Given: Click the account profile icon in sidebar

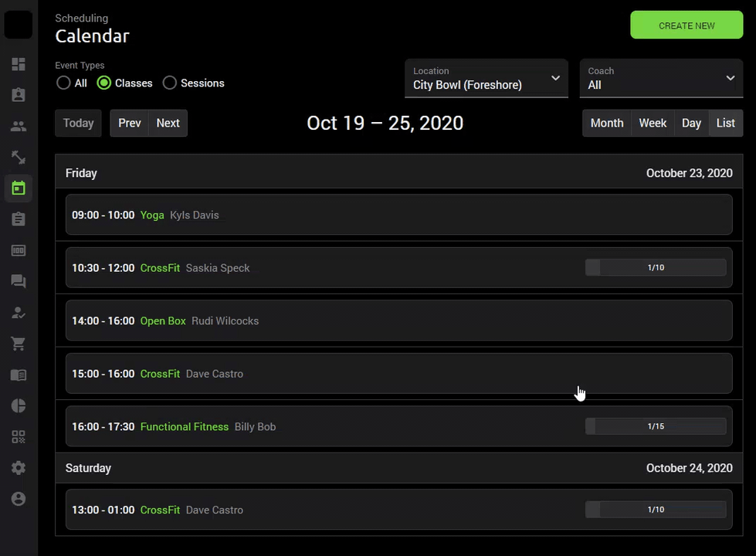Looking at the screenshot, I should click(x=19, y=499).
